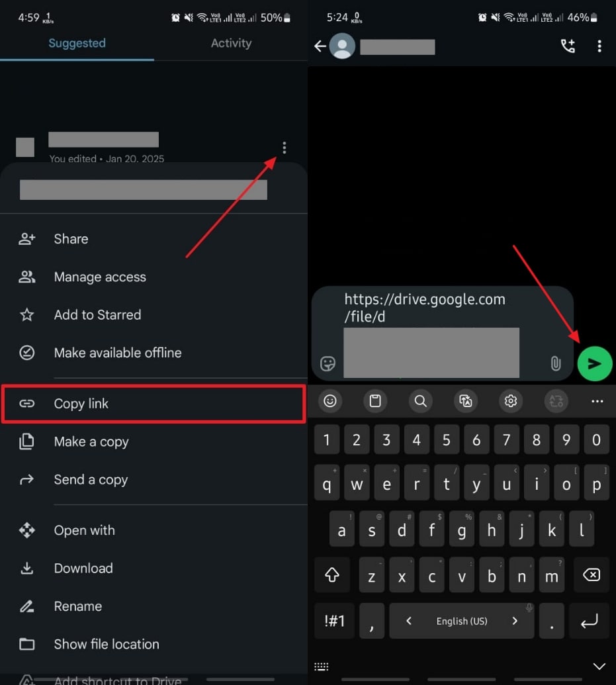Tap the keyboard translate icon
The height and width of the screenshot is (685, 616).
465,400
